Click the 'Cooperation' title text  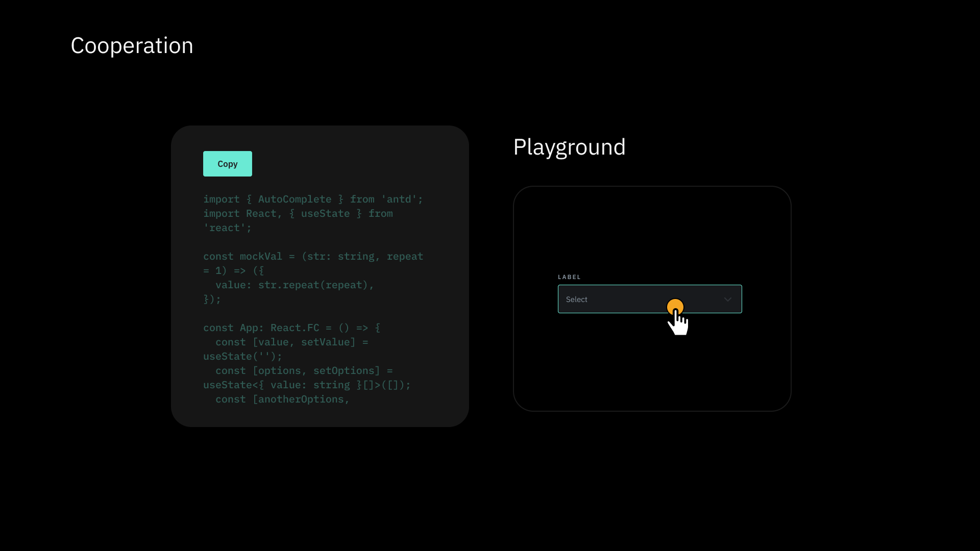[132, 45]
